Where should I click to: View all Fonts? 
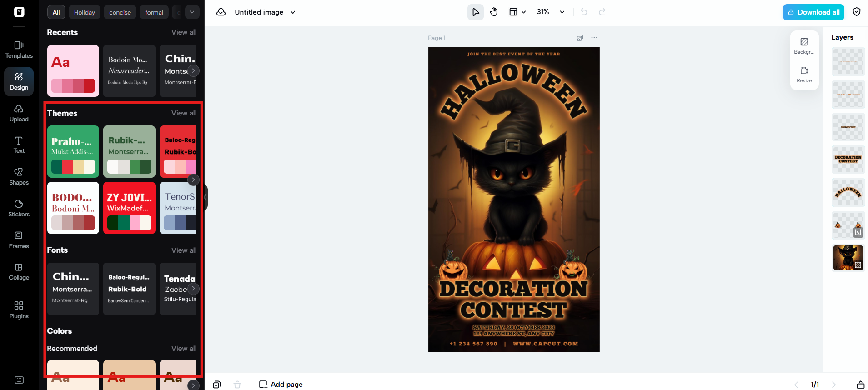[184, 250]
